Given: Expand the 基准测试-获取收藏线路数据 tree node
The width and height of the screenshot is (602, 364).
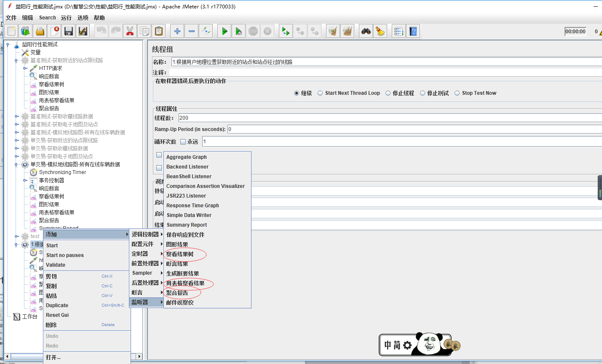Looking at the screenshot, I should click(x=16, y=116).
